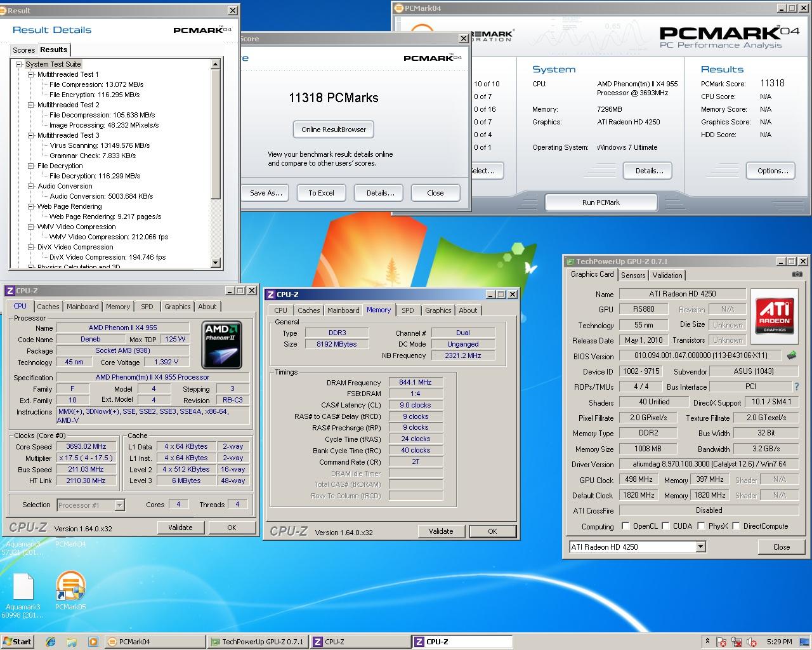Open Caches tab in left CPU-Z window
Screen dimensions: 812x650
[48, 307]
